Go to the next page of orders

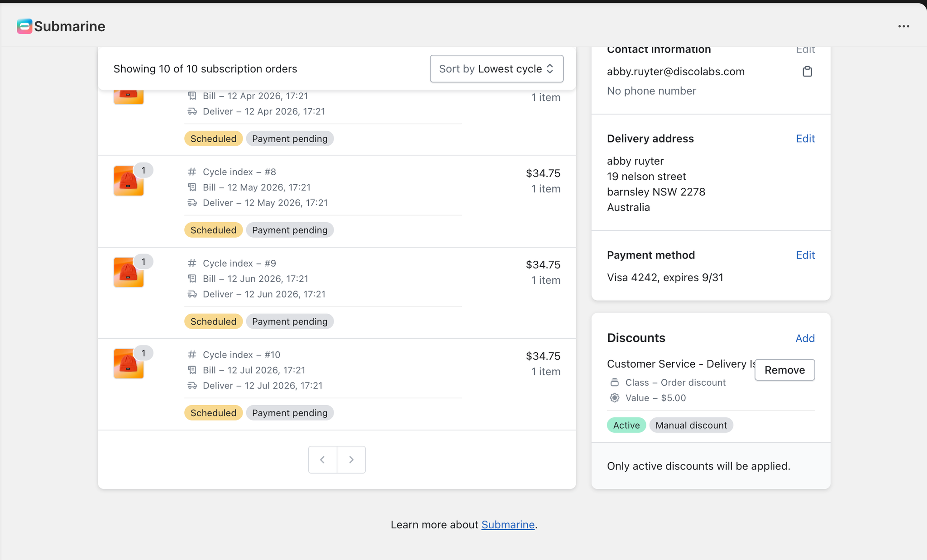point(351,459)
